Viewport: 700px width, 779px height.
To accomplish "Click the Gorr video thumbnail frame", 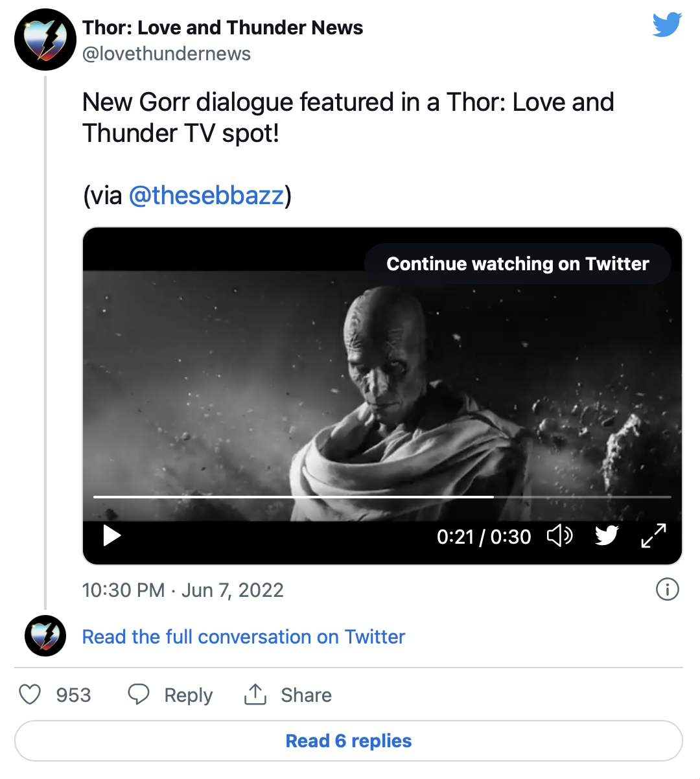I will coord(382,389).
